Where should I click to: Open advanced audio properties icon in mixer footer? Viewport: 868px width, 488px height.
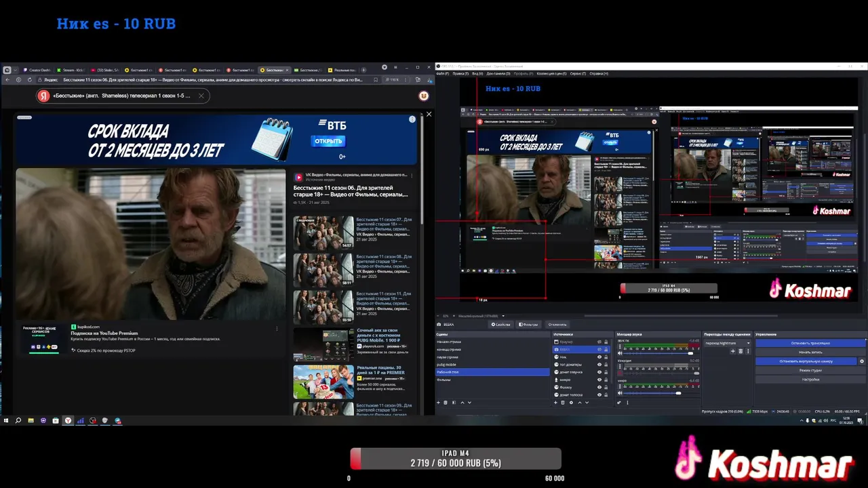coord(618,403)
